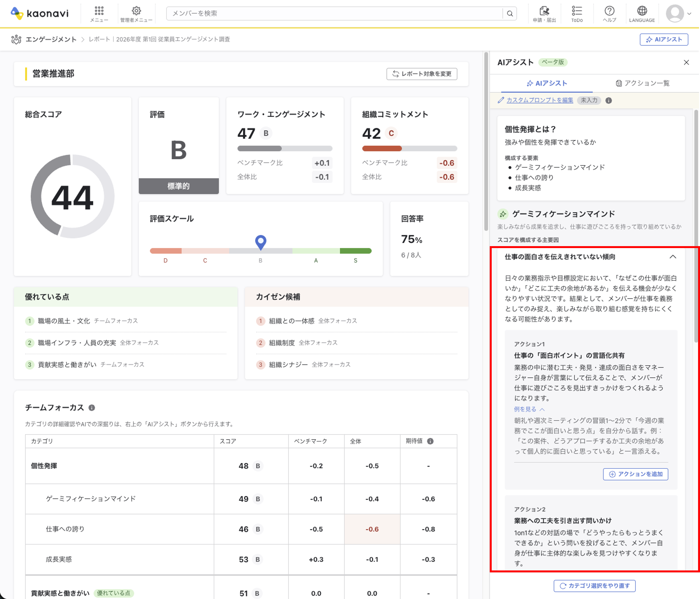Click 組織との一体感 in カイゼン候補
This screenshot has width=700, height=599.
click(291, 321)
